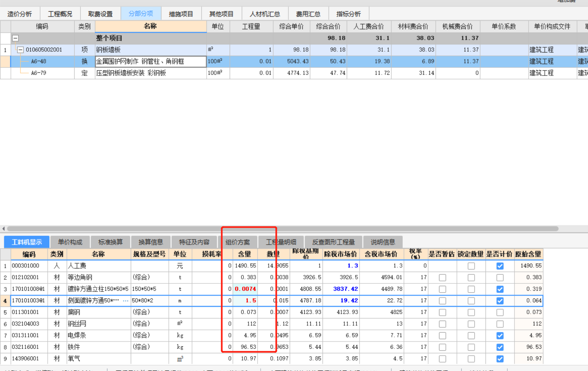Click the name field 金属围护网制作 钢管柱、角钢框
The width and height of the screenshot is (588, 371).
point(151,61)
